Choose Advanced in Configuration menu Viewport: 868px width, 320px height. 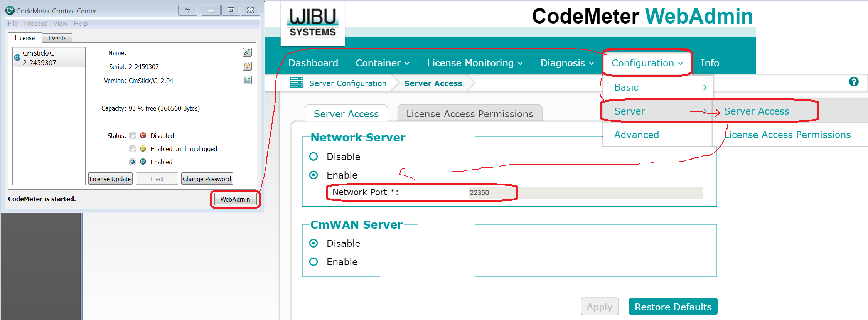[657, 135]
